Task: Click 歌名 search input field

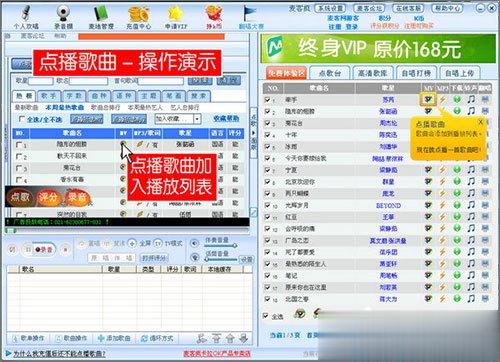Action: pyautogui.click(x=88, y=81)
